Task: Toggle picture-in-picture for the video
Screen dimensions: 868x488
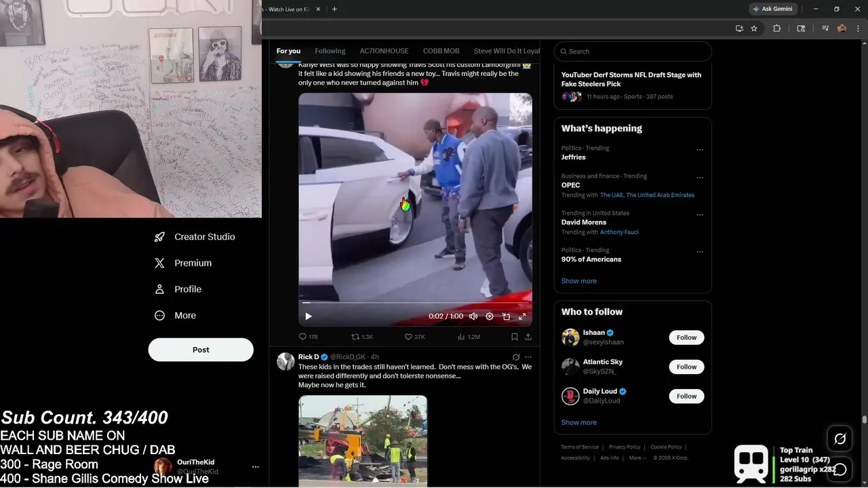Action: tap(506, 317)
